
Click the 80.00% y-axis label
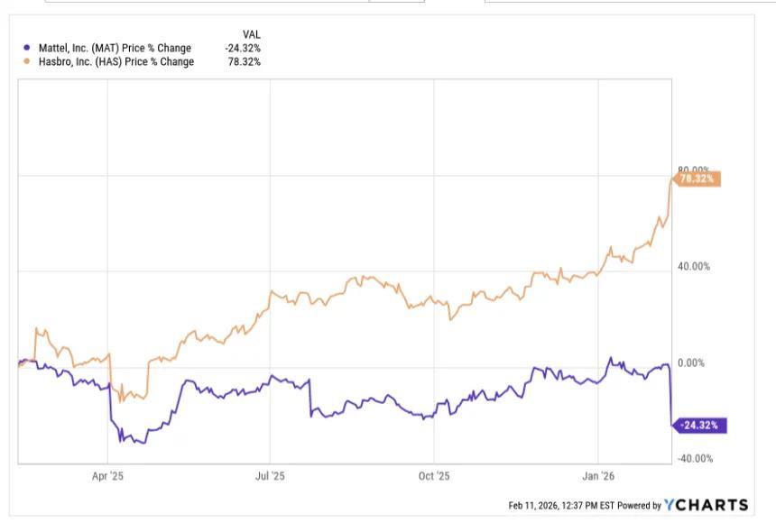coord(694,170)
